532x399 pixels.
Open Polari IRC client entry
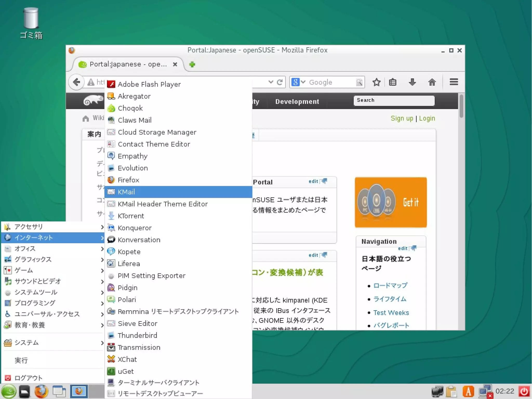pyautogui.click(x=178, y=299)
